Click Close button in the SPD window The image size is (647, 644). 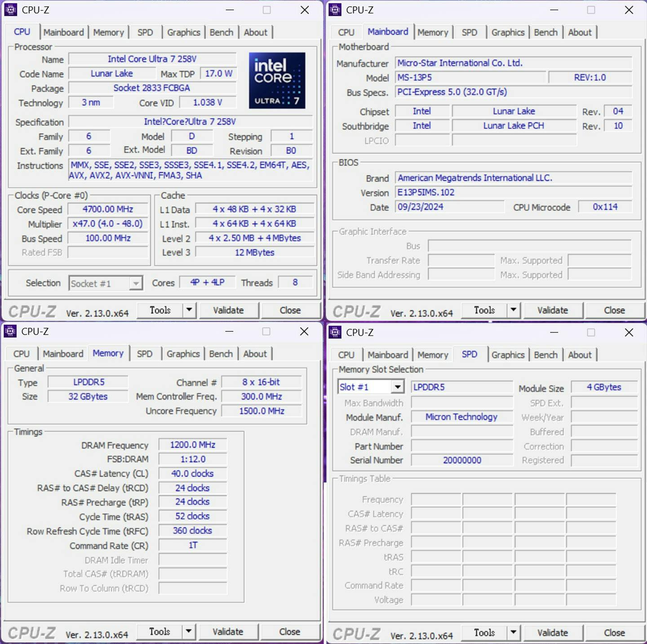[x=614, y=632]
